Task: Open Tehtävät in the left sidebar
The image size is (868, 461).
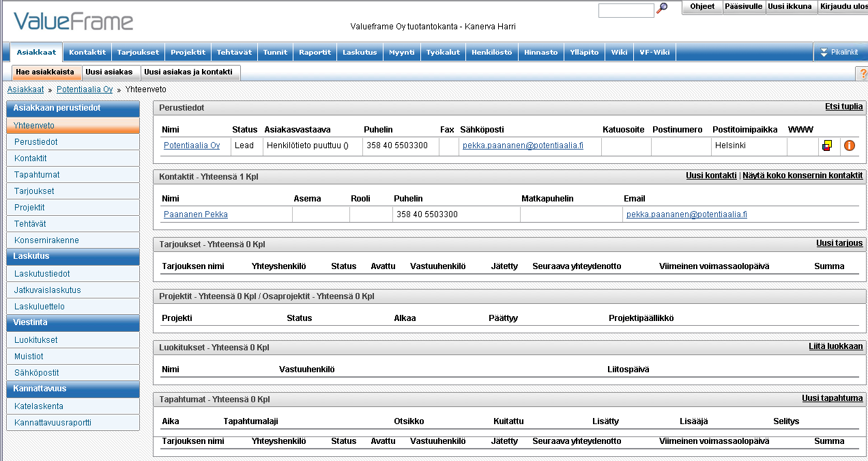Action: click(x=72, y=224)
